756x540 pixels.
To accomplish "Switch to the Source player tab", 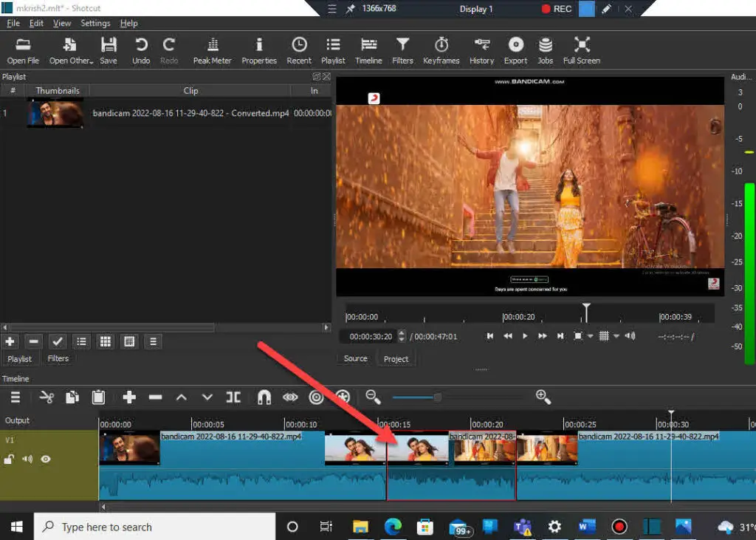I will click(355, 358).
